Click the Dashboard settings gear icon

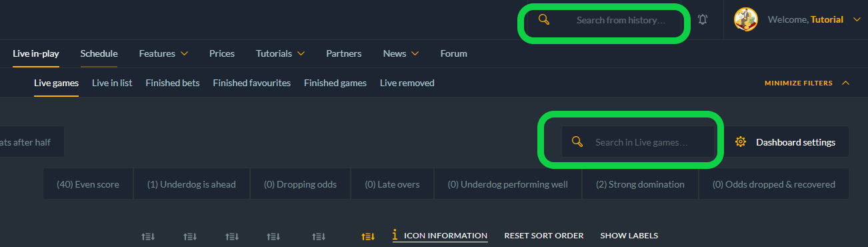[740, 142]
